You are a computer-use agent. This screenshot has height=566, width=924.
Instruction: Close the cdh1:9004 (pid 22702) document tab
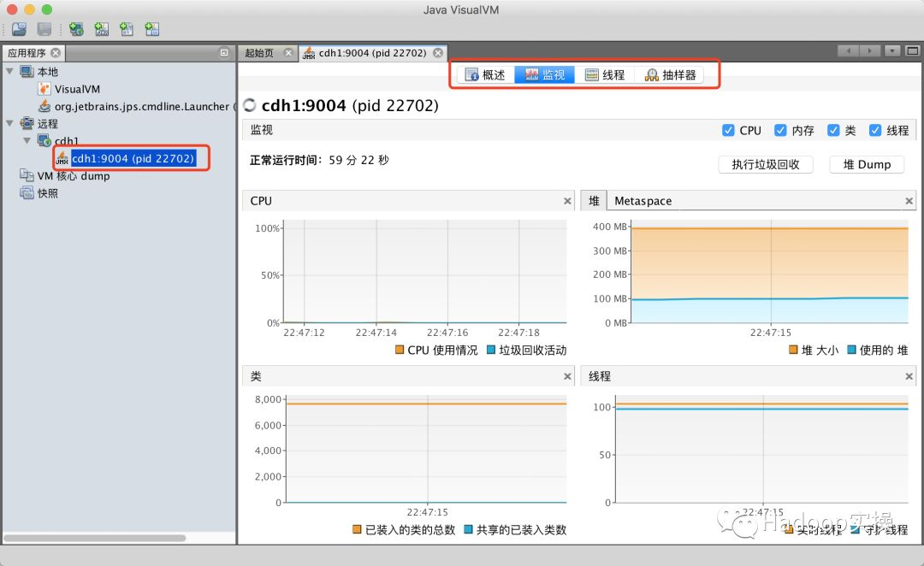(x=438, y=52)
